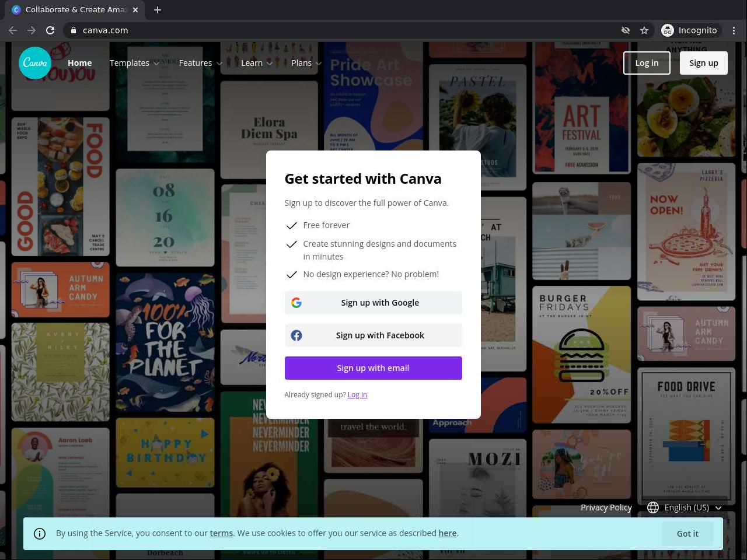Open the Good Food poster thumbnail
This screenshot has height=560, width=747.
[61, 187]
